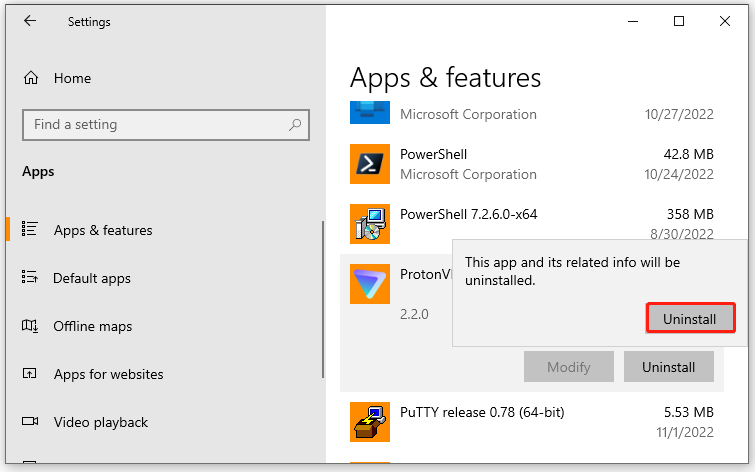
Task: Click the Apps sidebar section header
Action: 38,172
